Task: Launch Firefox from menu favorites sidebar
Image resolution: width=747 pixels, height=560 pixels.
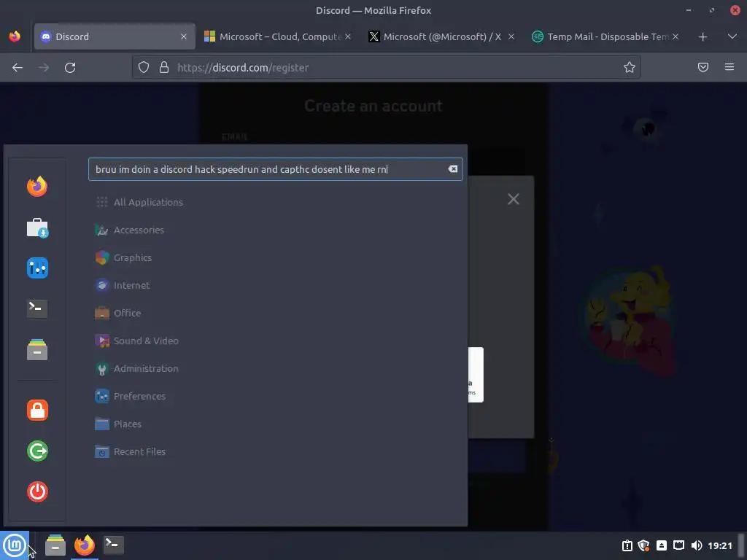Action: [x=37, y=186]
